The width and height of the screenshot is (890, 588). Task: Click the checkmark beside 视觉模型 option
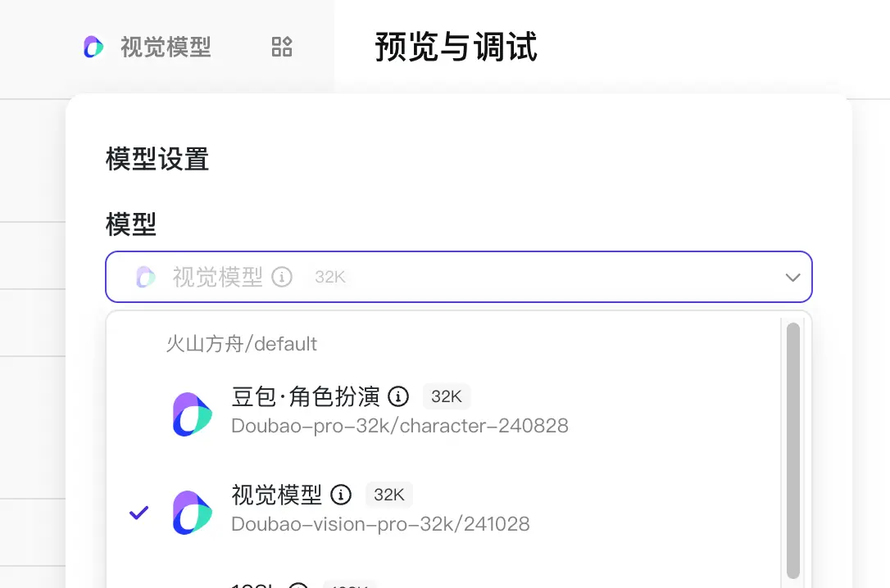pyautogui.click(x=139, y=513)
